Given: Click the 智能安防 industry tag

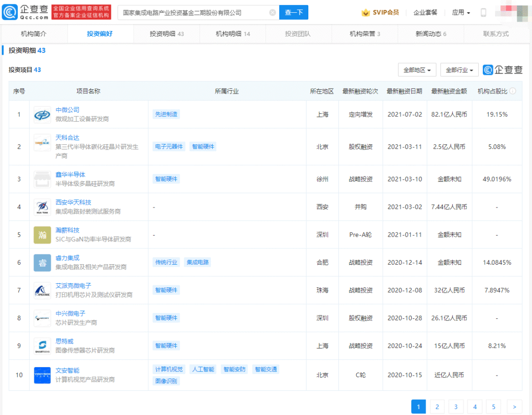Looking at the screenshot, I should 234,370.
